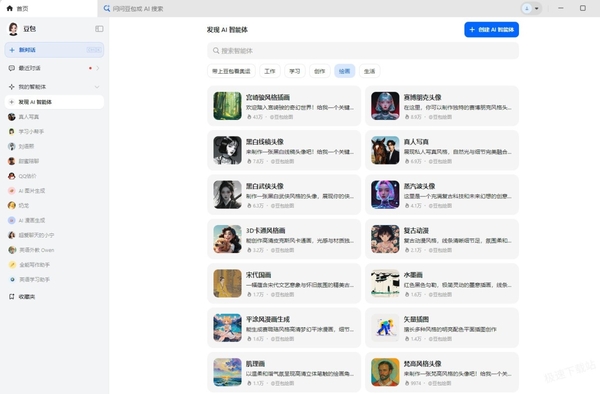Click the 豆包 profile avatar
Image resolution: width=600 pixels, height=394 pixels.
pos(13,29)
